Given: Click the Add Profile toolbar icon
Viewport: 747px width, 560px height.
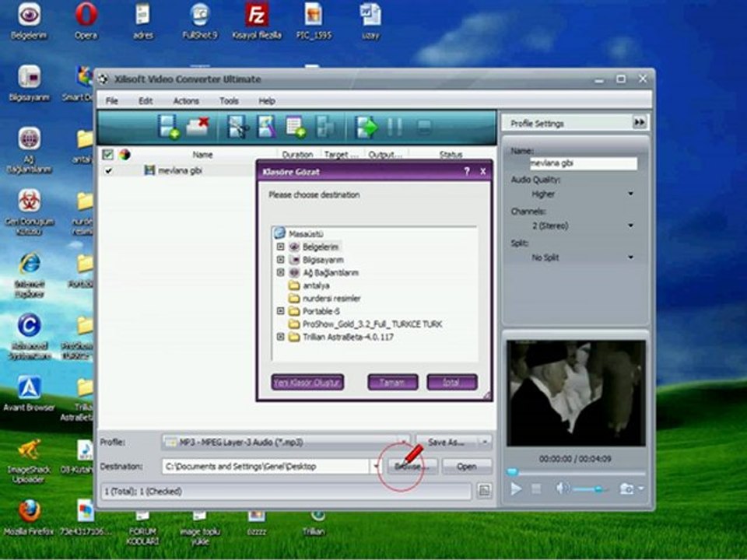Looking at the screenshot, I should point(296,127).
